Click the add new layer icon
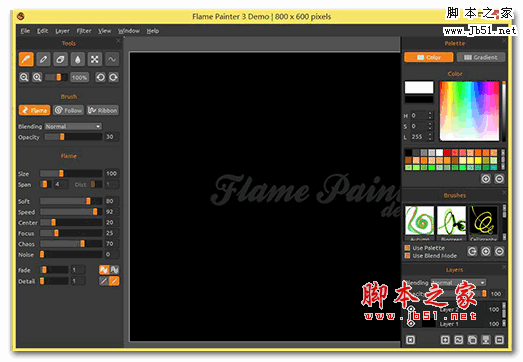 click(445, 340)
